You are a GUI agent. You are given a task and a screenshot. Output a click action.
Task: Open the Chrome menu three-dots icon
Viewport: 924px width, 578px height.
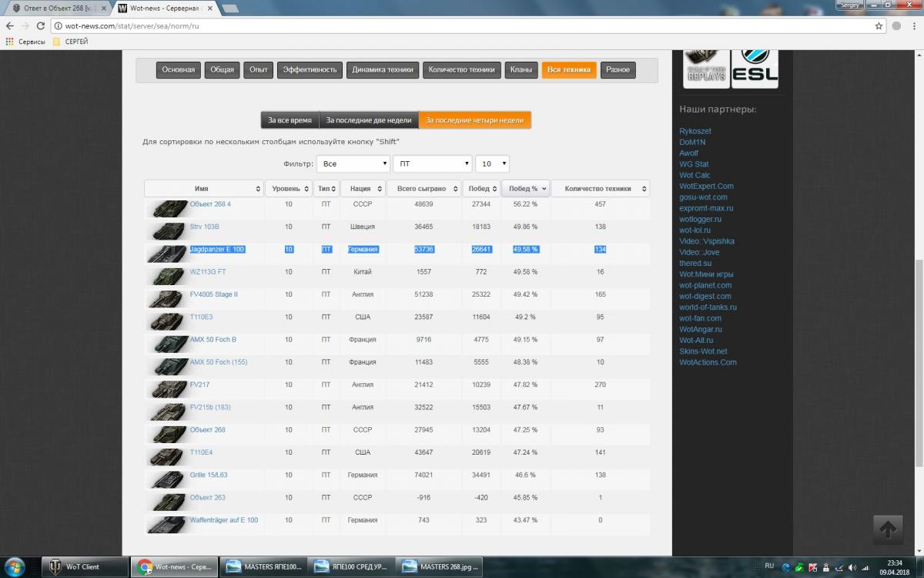(x=913, y=25)
